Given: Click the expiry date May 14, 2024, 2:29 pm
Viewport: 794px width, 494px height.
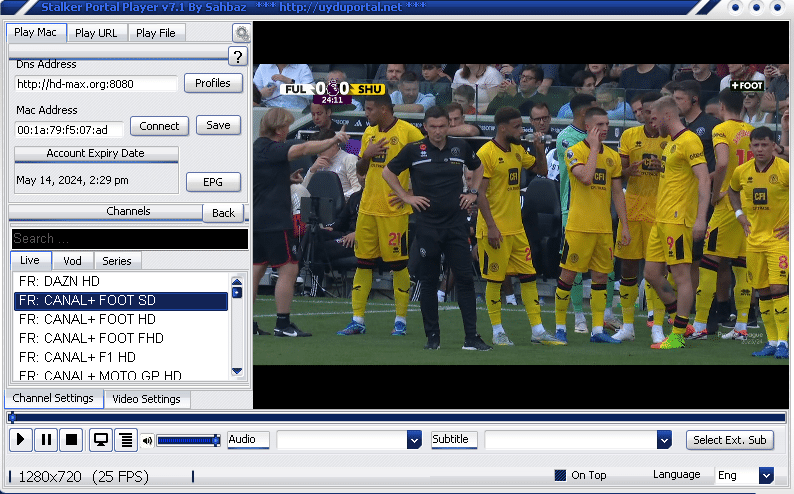Looking at the screenshot, I should [x=72, y=180].
